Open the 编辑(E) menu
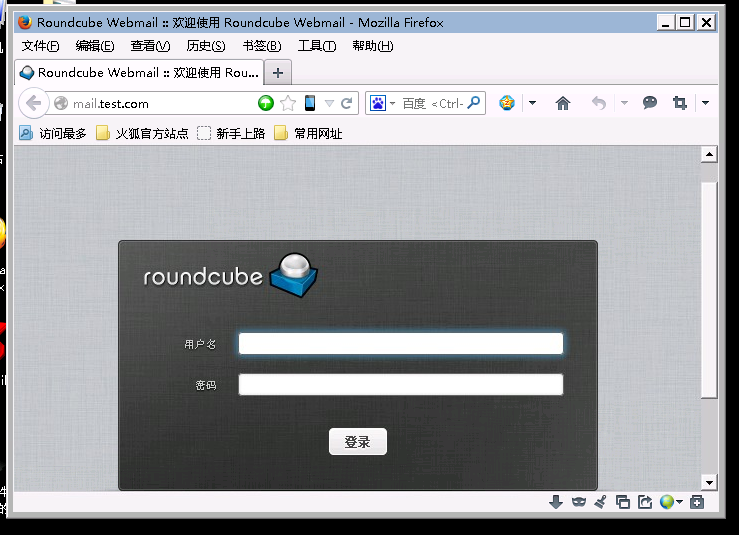Screen dimensions: 739x535 coord(95,46)
